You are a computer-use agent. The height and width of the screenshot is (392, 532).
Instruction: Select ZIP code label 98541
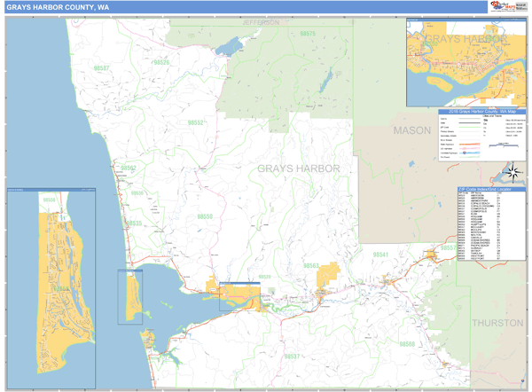(x=380, y=255)
